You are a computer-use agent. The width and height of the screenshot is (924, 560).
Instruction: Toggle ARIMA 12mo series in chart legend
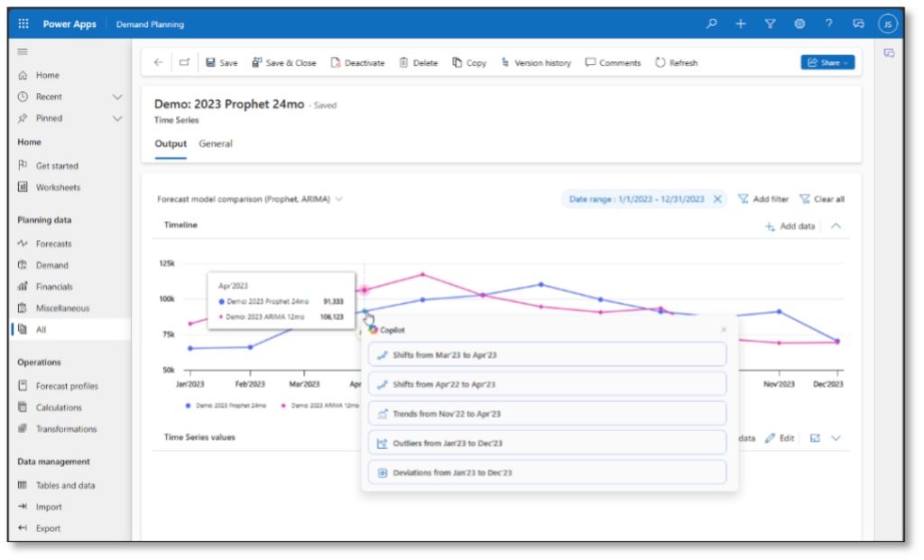pyautogui.click(x=324, y=406)
